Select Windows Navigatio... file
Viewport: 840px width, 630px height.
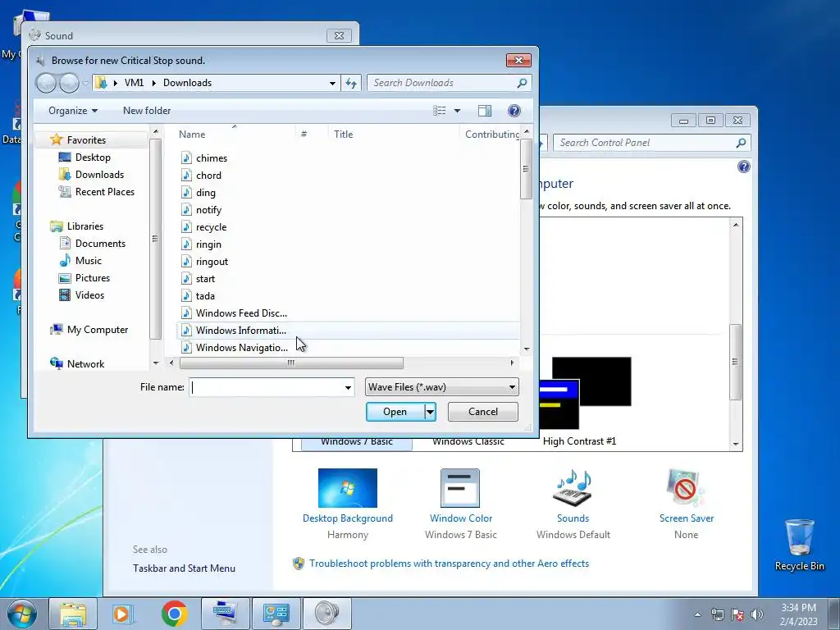[x=241, y=347]
